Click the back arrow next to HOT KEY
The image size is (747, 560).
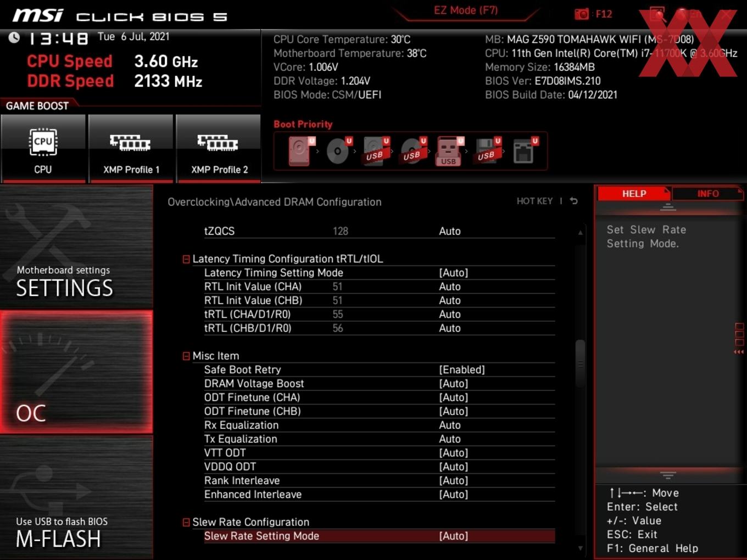click(573, 201)
